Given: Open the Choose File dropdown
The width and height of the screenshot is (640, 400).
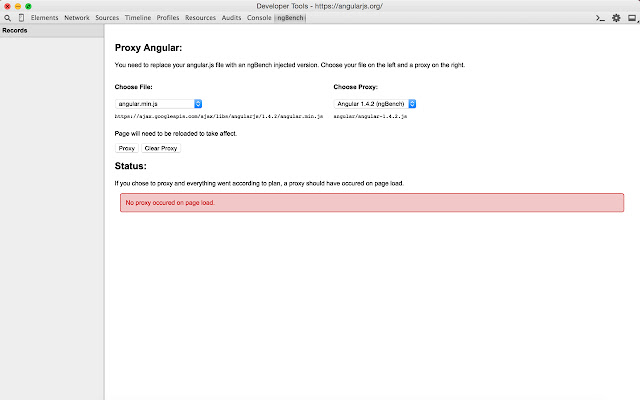Looking at the screenshot, I should [159, 103].
